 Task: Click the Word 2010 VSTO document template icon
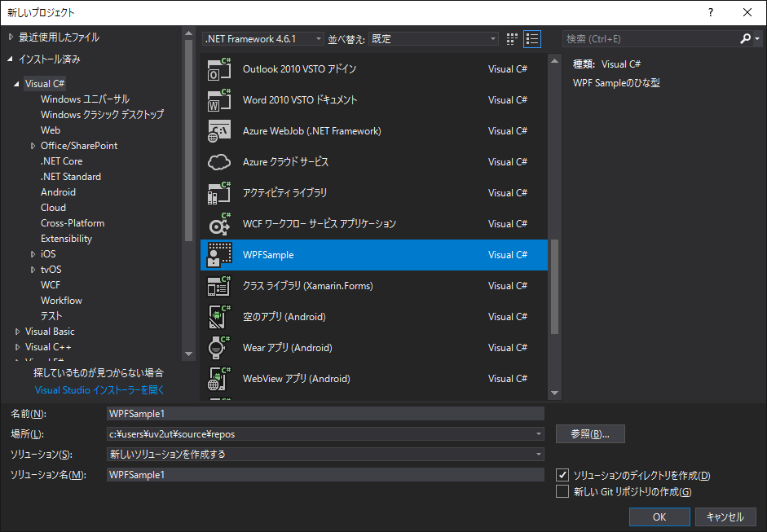[x=218, y=99]
